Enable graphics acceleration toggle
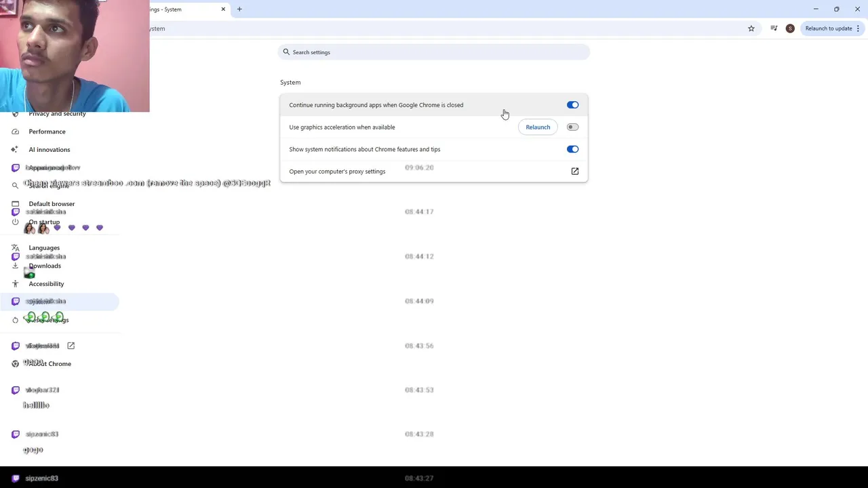 (x=573, y=127)
